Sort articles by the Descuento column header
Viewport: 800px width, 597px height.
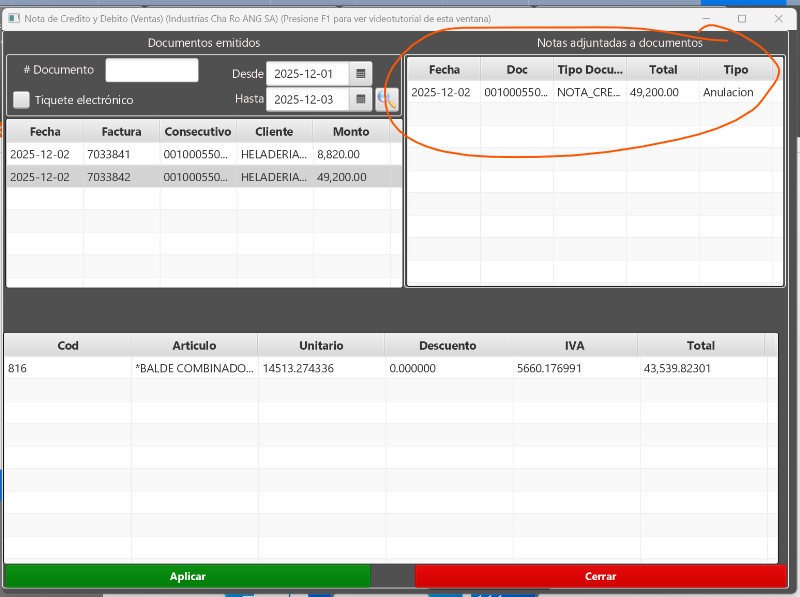pos(447,345)
